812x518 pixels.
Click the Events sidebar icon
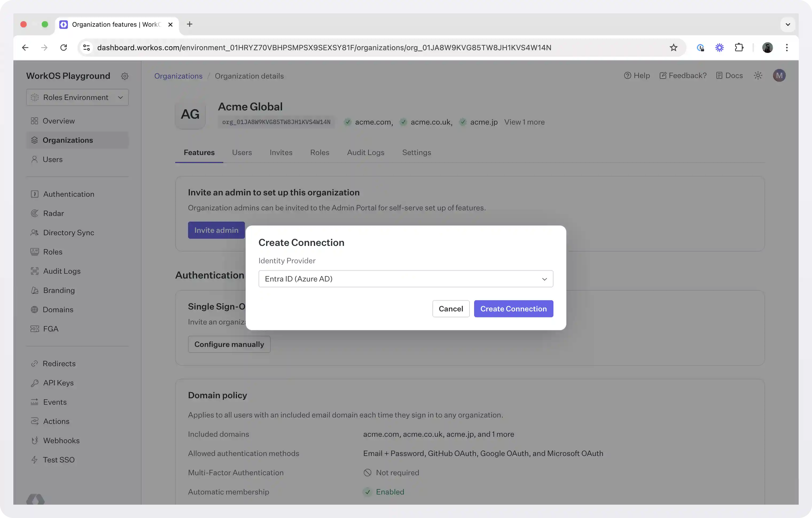tap(34, 402)
